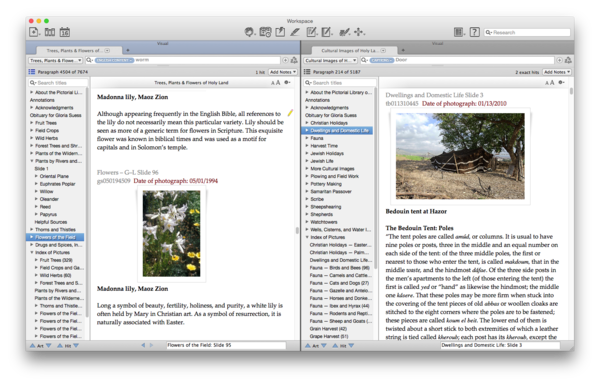Open the right pane Add Notes dropdown
600x386 pixels.
[557, 72]
